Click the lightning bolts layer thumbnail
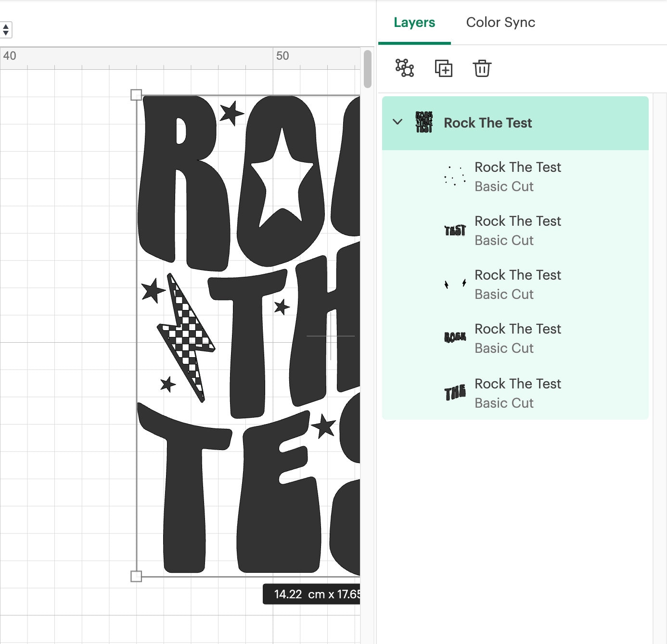This screenshot has width=667, height=644. [454, 284]
